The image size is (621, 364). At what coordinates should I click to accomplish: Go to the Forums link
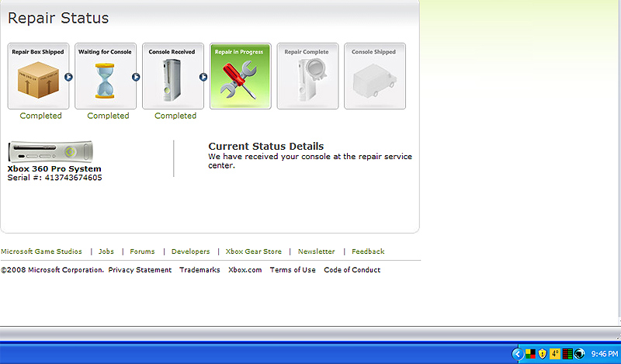click(x=142, y=251)
